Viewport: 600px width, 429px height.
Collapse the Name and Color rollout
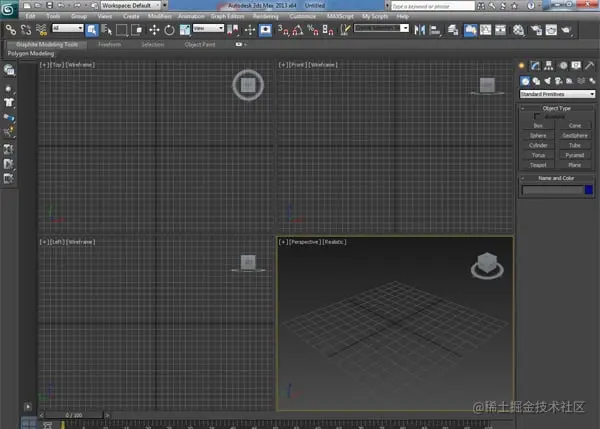point(556,178)
